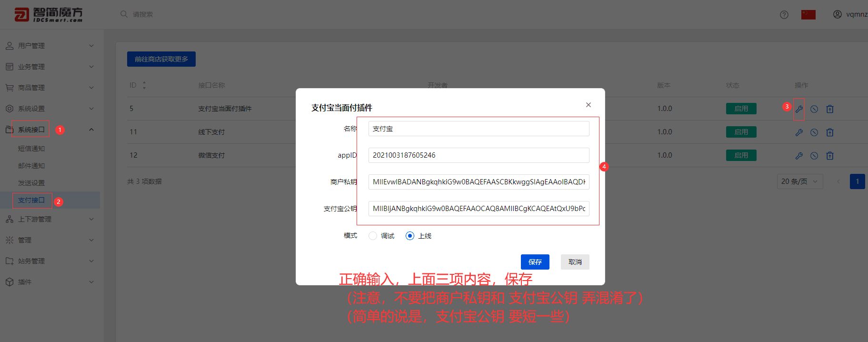Expand the 业务管理 menu chevron
This screenshot has width=868, height=342.
coord(91,67)
